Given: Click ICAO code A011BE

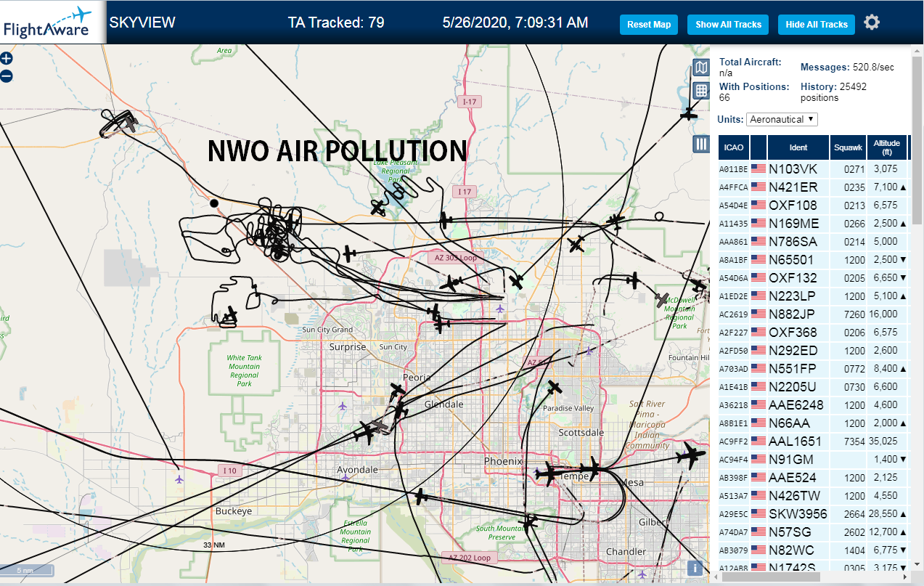Looking at the screenshot, I should (x=733, y=169).
